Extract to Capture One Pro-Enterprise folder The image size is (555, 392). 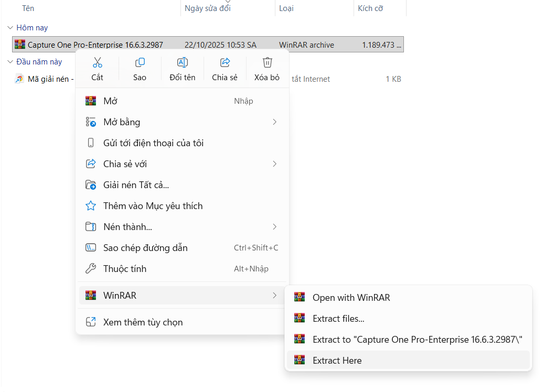point(417,340)
